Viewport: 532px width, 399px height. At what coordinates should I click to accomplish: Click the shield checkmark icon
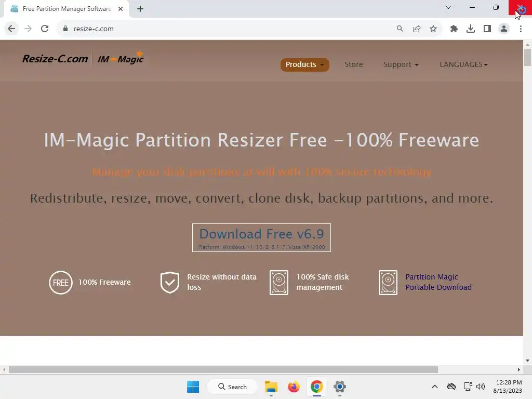[x=170, y=282]
